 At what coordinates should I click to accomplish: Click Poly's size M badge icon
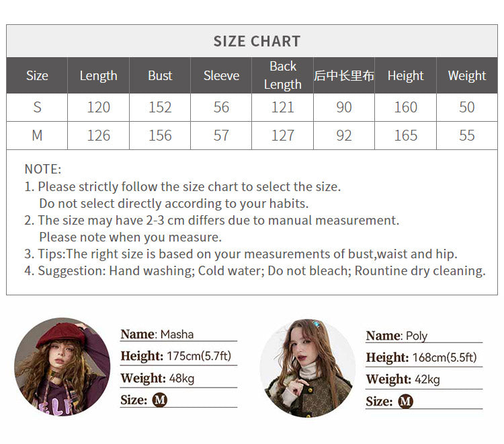405,401
